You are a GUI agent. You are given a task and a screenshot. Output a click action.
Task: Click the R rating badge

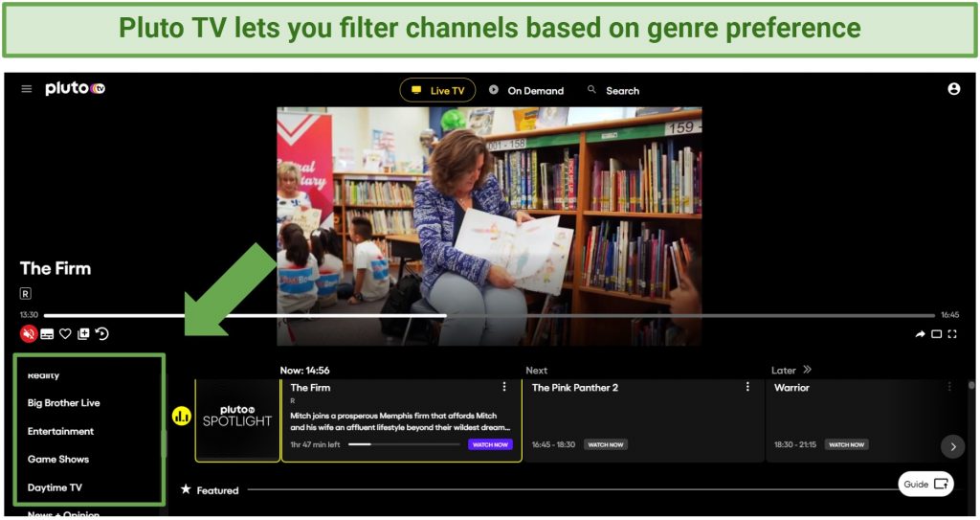tap(26, 293)
